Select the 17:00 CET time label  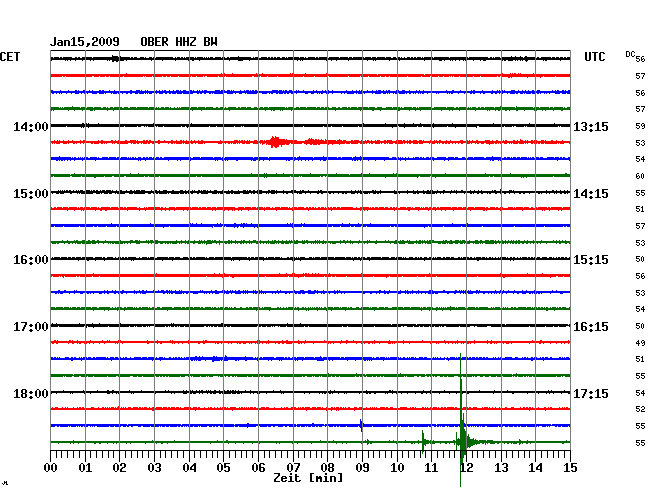point(31,327)
